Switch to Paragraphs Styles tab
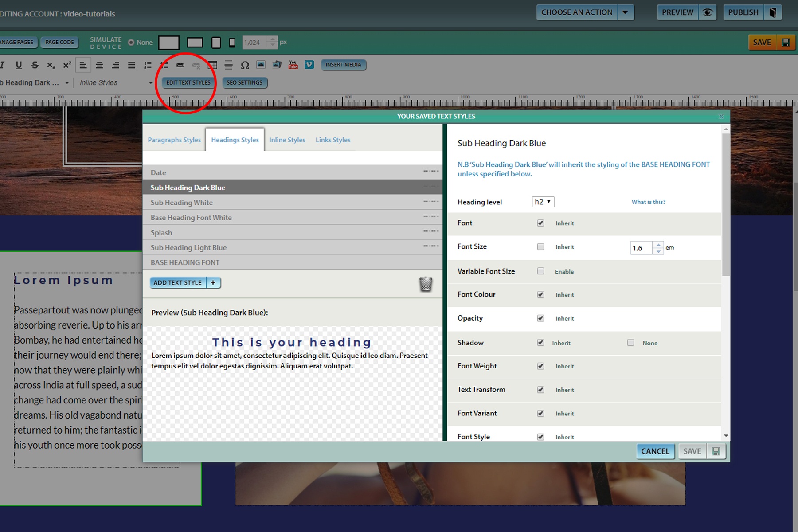Viewport: 798px width, 532px height. [x=174, y=140]
